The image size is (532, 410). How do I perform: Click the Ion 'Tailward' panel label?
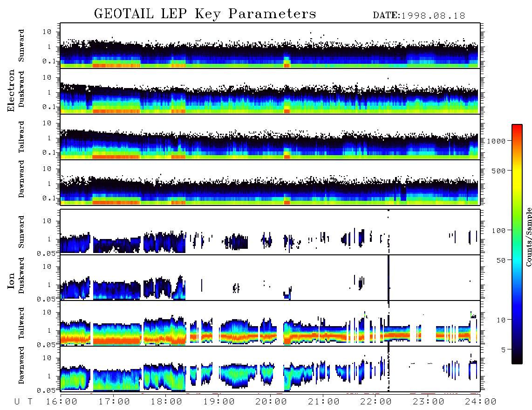[21, 323]
